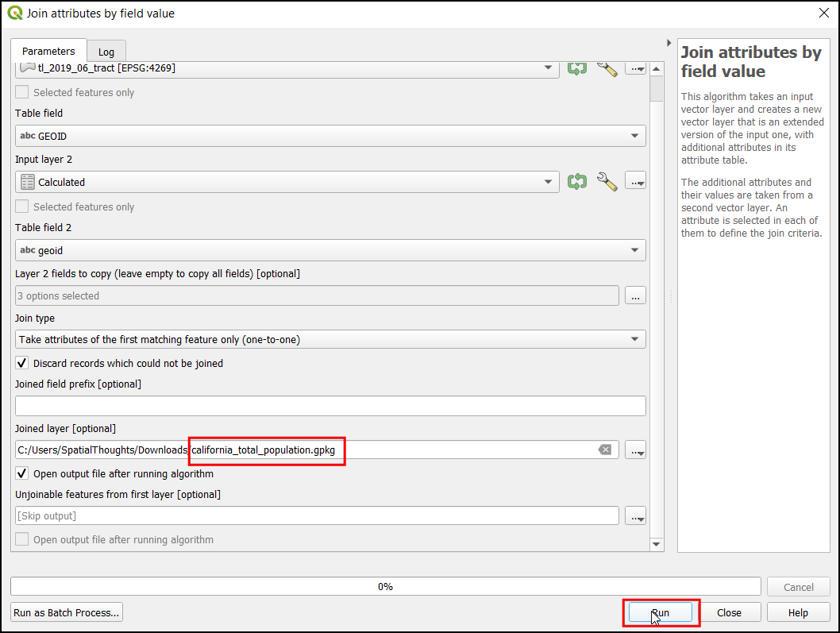Clear the Joined layer file path

(605, 450)
